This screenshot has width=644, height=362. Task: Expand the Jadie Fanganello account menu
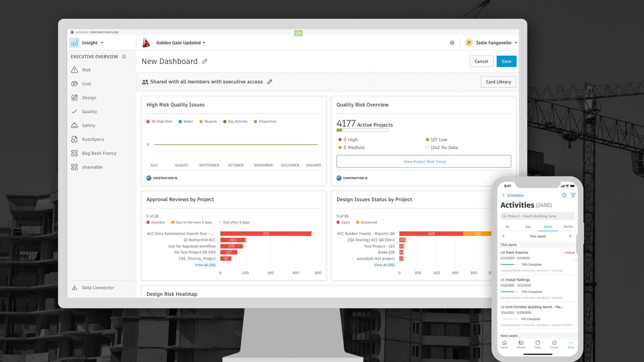click(516, 43)
